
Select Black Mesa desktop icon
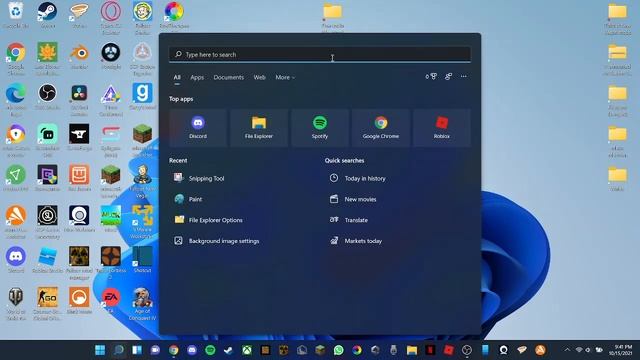point(79,301)
